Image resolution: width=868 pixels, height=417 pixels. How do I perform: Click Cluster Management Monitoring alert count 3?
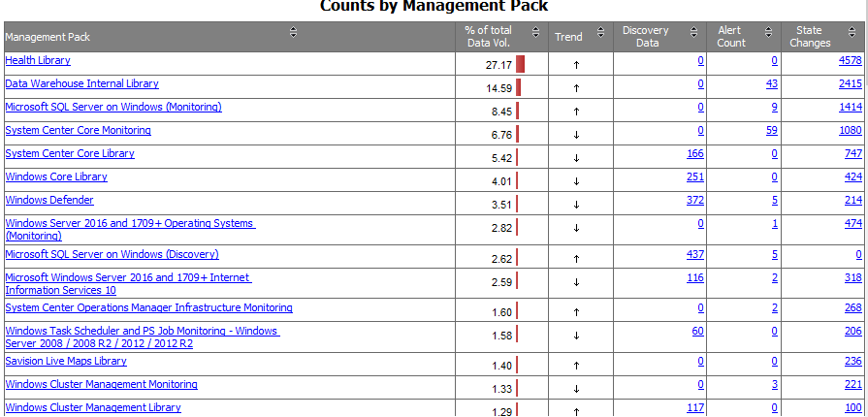tap(775, 384)
